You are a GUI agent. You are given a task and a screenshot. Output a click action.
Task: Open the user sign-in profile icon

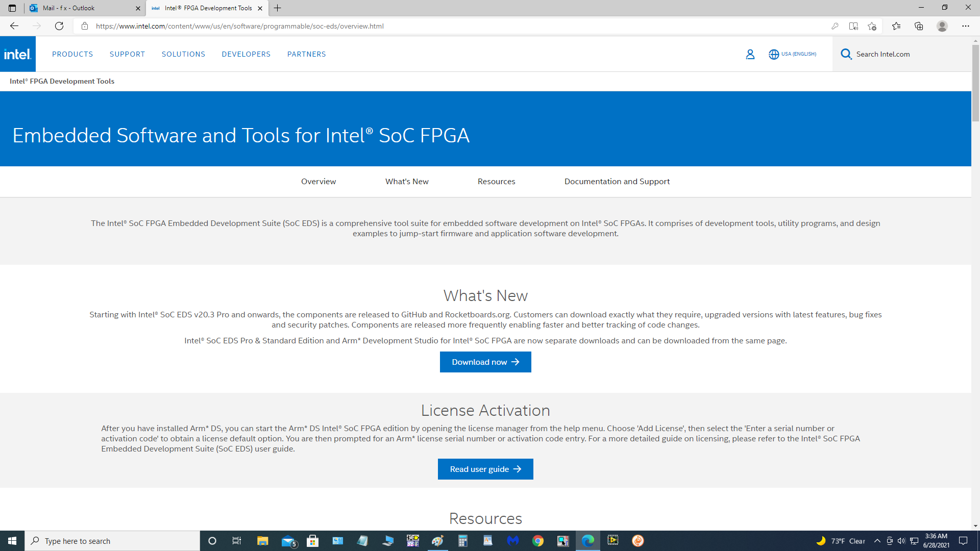coord(750,54)
